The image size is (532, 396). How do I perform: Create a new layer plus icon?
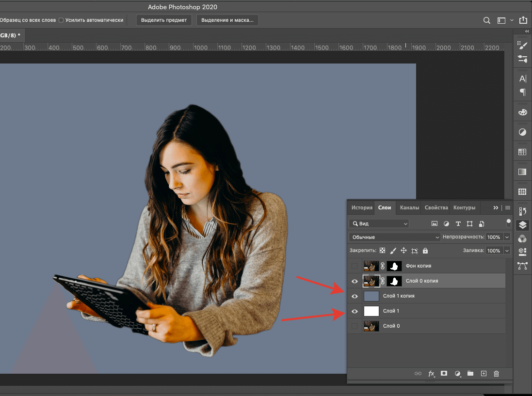click(x=484, y=373)
